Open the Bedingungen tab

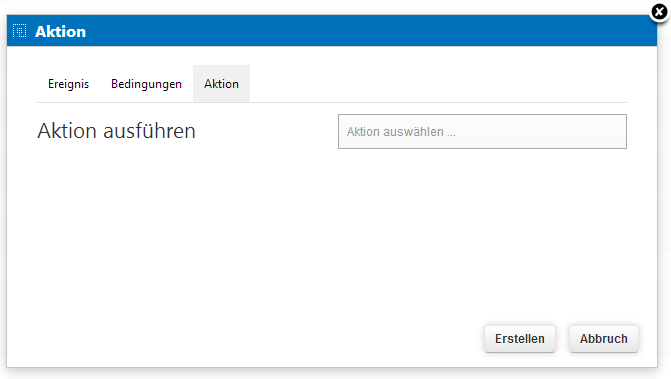click(146, 84)
